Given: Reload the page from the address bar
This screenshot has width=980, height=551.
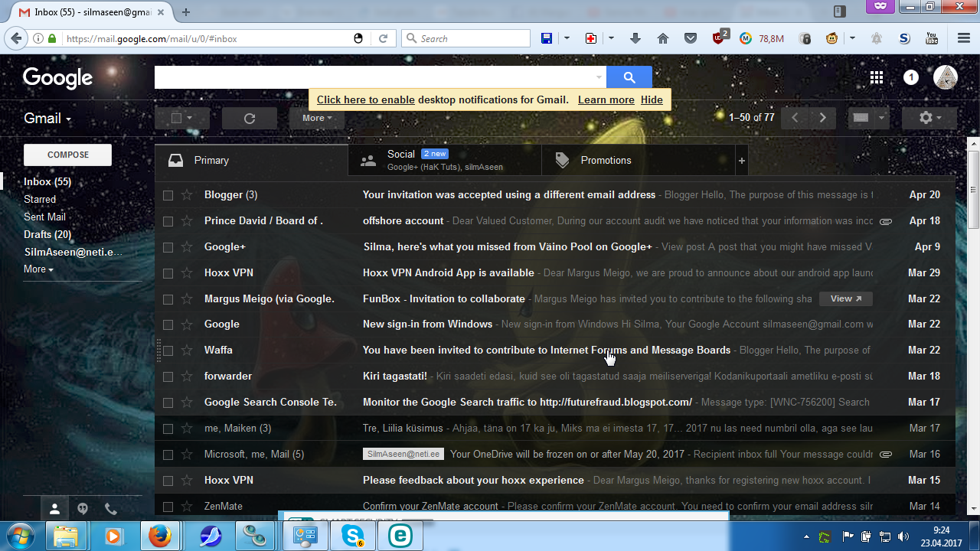Looking at the screenshot, I should 383,38.
